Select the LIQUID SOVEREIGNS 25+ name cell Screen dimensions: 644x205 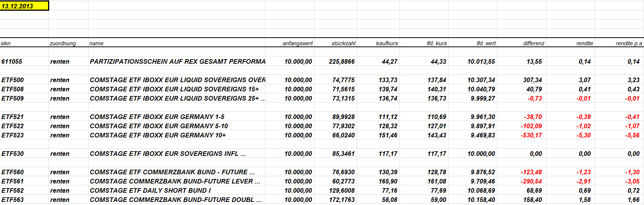pyautogui.click(x=177, y=98)
